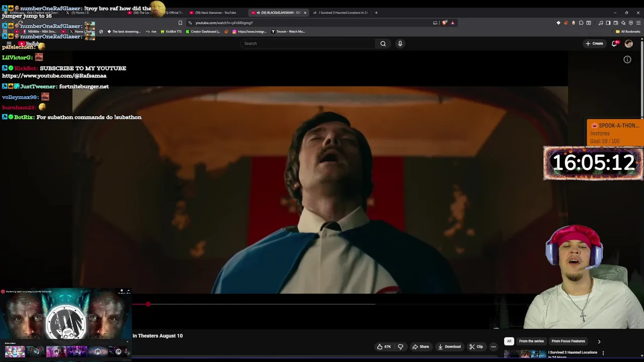The height and width of the screenshot is (362, 644).
Task: Start voice search with microphone icon
Action: tap(400, 43)
